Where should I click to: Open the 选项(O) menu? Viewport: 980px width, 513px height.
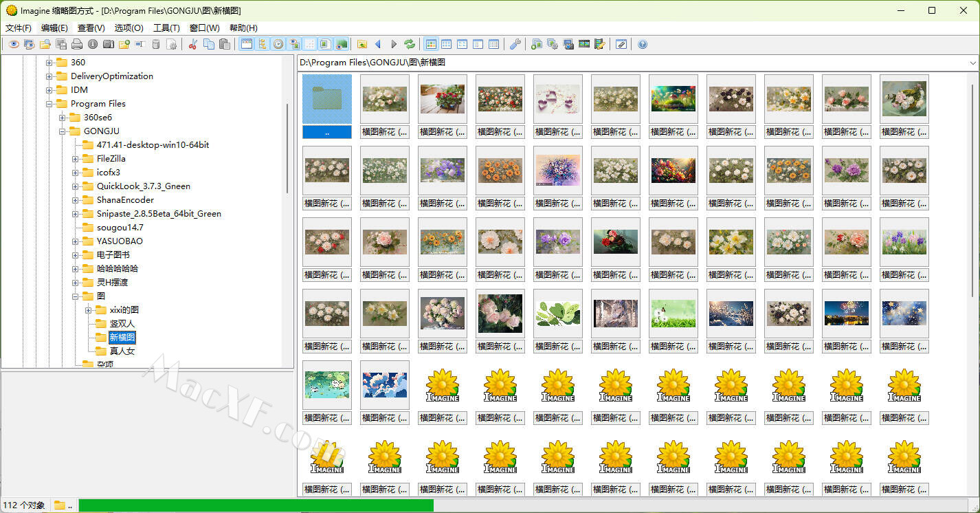click(129, 28)
